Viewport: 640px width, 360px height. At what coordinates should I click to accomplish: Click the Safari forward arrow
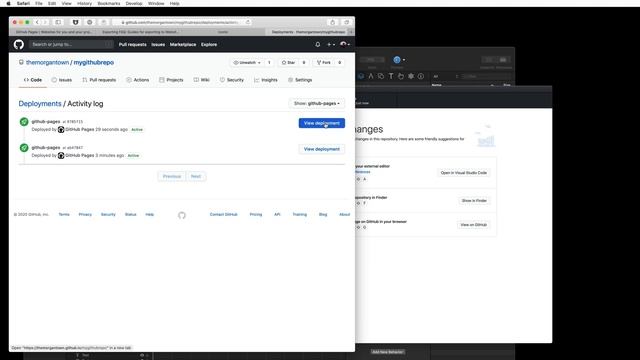[45, 22]
